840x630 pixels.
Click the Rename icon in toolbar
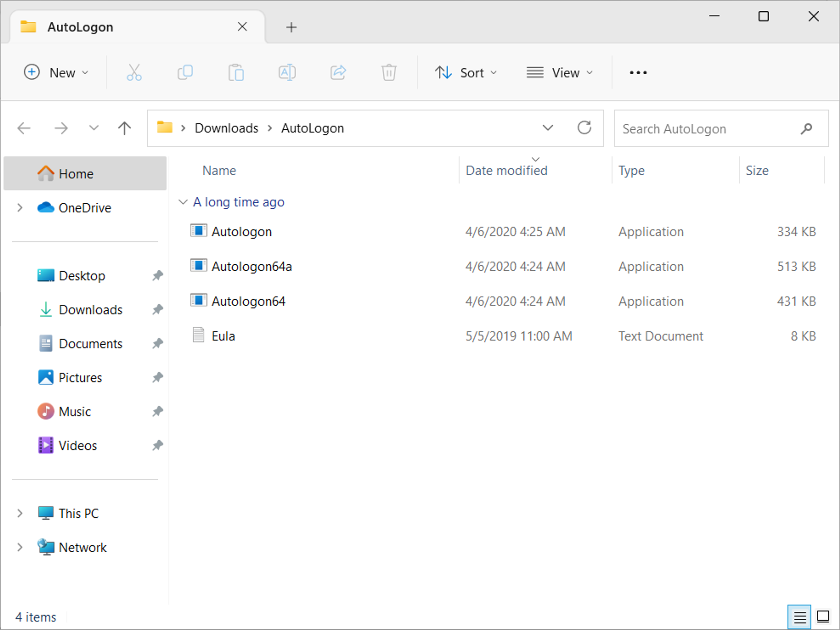pos(287,72)
